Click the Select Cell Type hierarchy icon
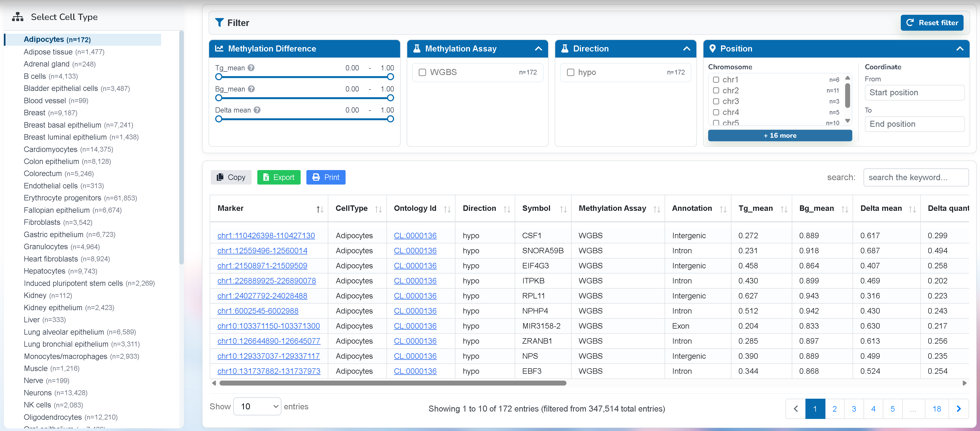 pyautogui.click(x=18, y=17)
